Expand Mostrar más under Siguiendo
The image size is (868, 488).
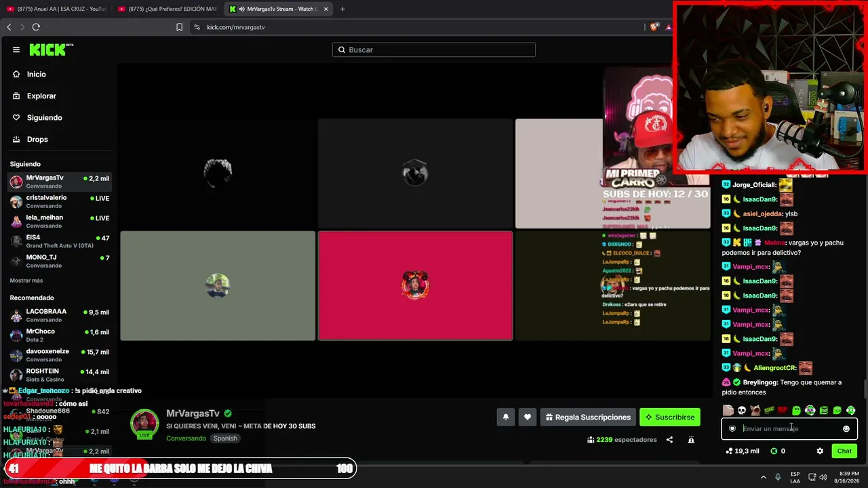pyautogui.click(x=26, y=281)
